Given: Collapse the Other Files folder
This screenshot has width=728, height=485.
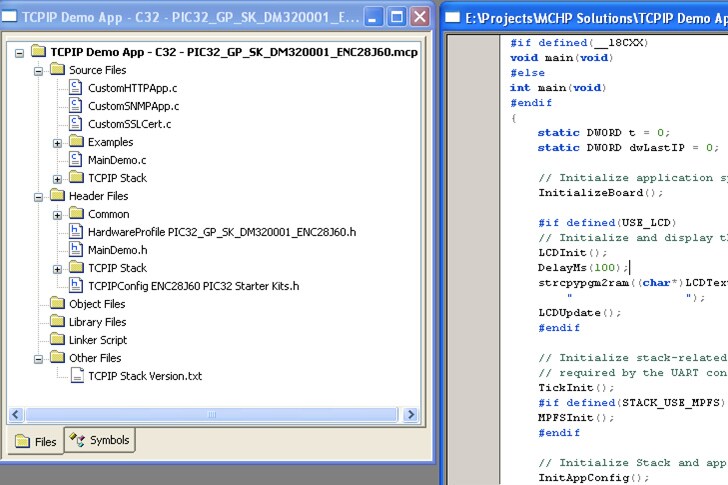Looking at the screenshot, I should (39, 359).
